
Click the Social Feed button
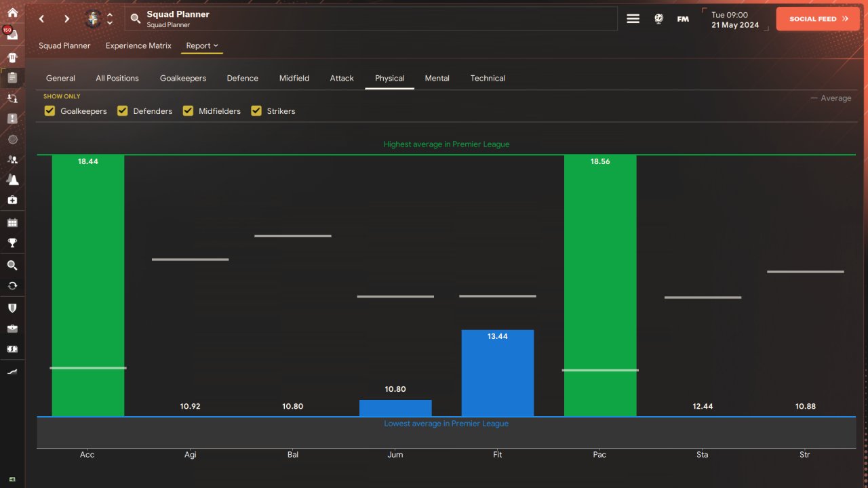click(x=818, y=19)
